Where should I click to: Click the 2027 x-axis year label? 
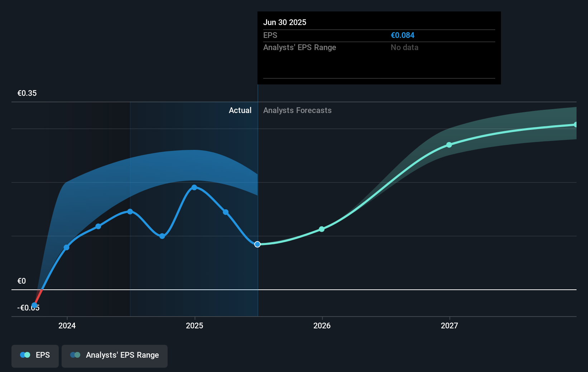coord(449,325)
